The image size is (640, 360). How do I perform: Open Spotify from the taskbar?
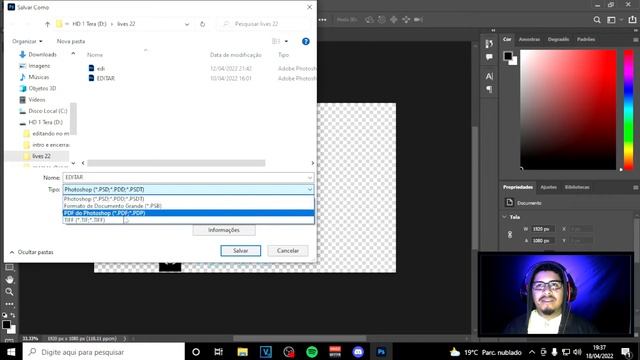(312, 352)
